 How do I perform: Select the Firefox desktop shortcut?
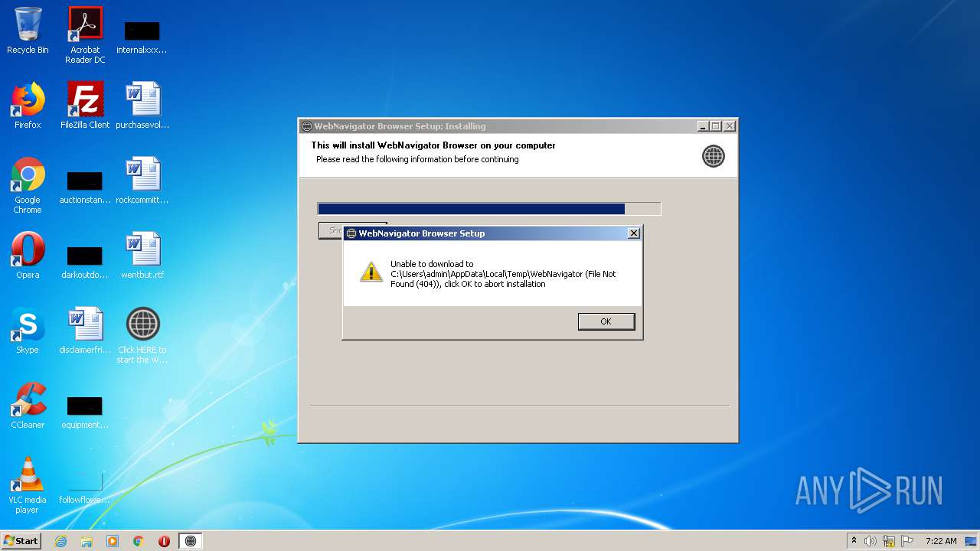(28, 106)
